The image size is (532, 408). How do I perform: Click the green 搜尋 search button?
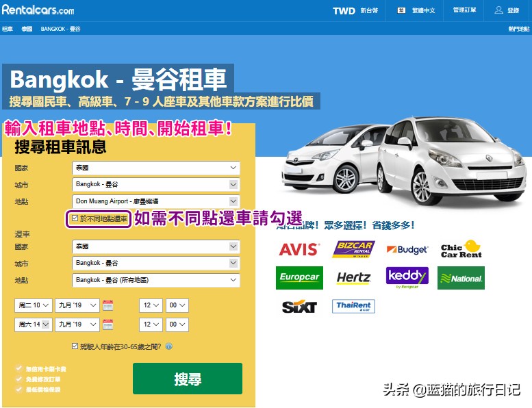(188, 379)
